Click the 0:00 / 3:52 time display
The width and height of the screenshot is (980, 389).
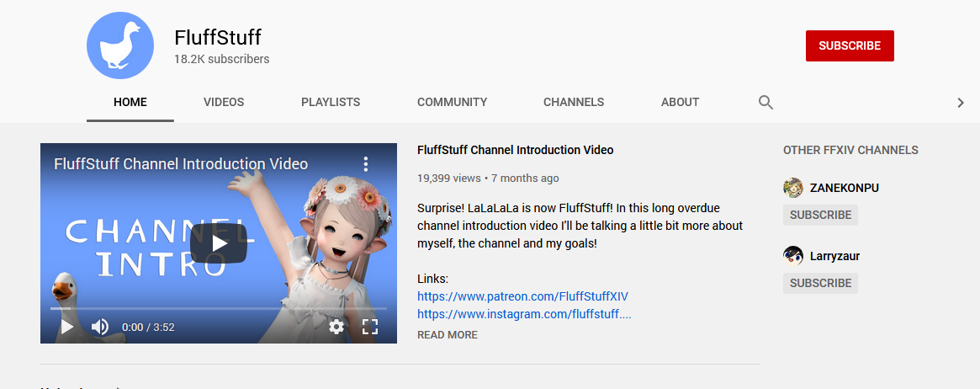(148, 327)
